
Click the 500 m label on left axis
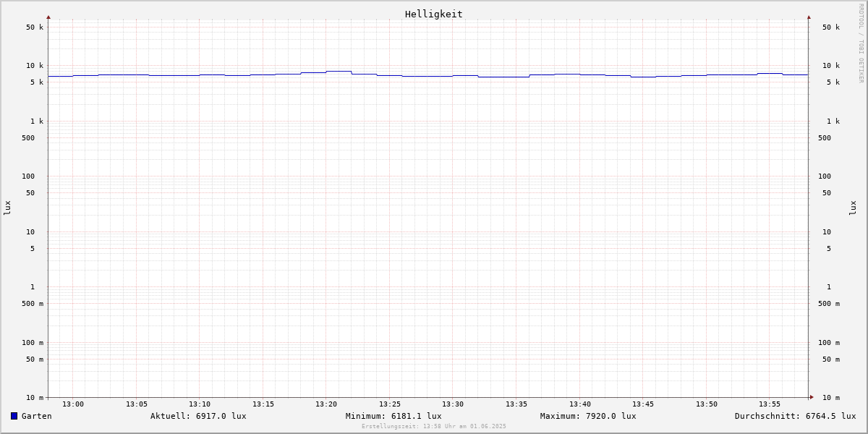(33, 304)
